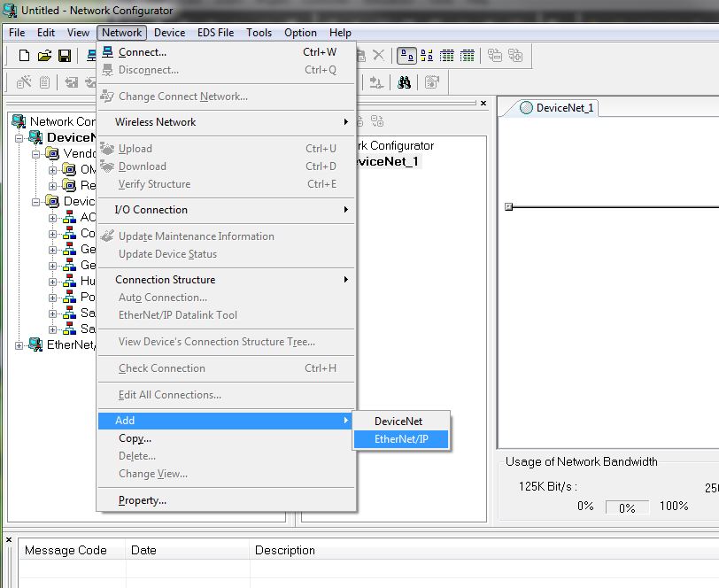Click the EtherNet tree node icon

tap(35, 344)
